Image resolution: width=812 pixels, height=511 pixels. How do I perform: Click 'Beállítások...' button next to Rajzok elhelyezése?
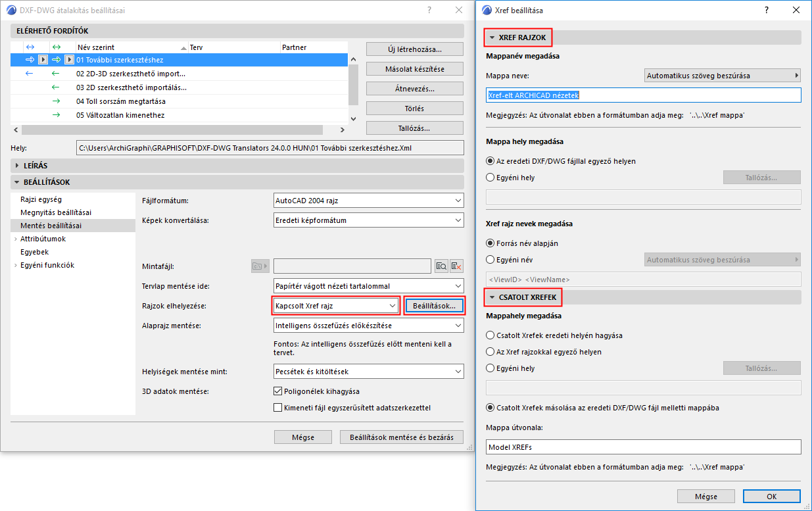click(435, 306)
